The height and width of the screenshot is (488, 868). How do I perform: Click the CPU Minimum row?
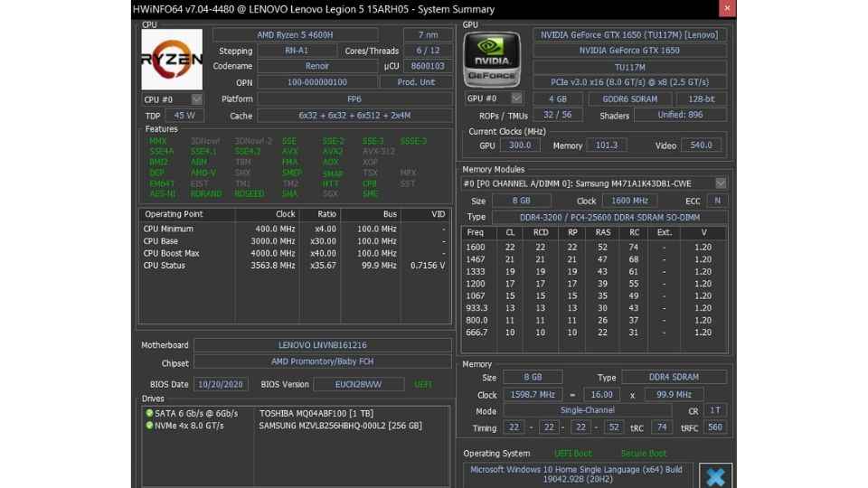[x=295, y=229]
